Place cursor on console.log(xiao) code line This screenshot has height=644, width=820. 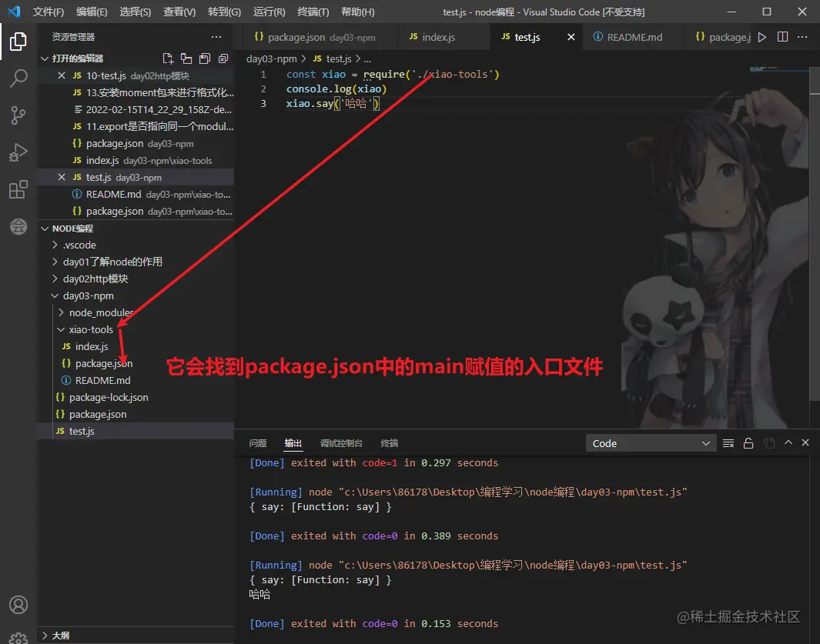[336, 88]
